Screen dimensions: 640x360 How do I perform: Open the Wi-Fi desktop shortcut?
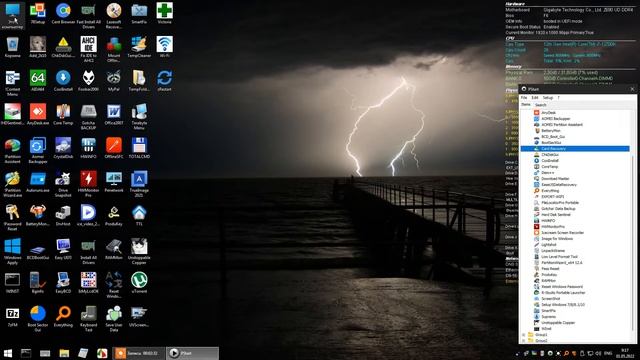(164, 47)
